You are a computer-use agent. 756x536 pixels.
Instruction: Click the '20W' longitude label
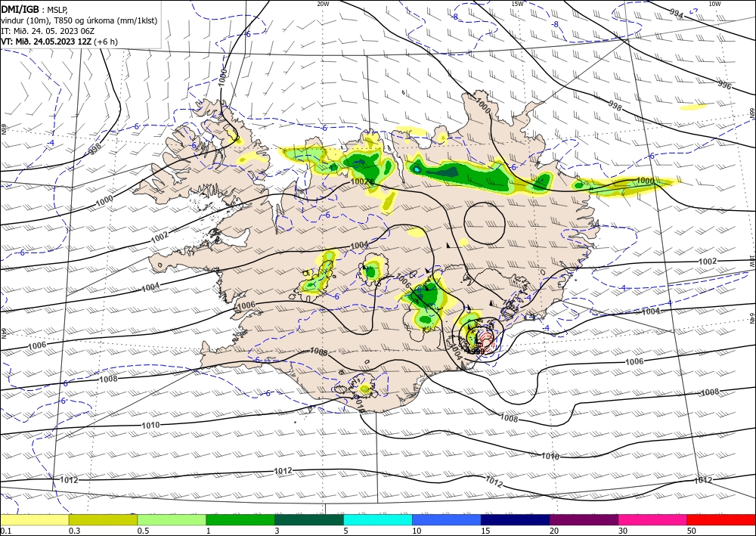click(x=323, y=4)
